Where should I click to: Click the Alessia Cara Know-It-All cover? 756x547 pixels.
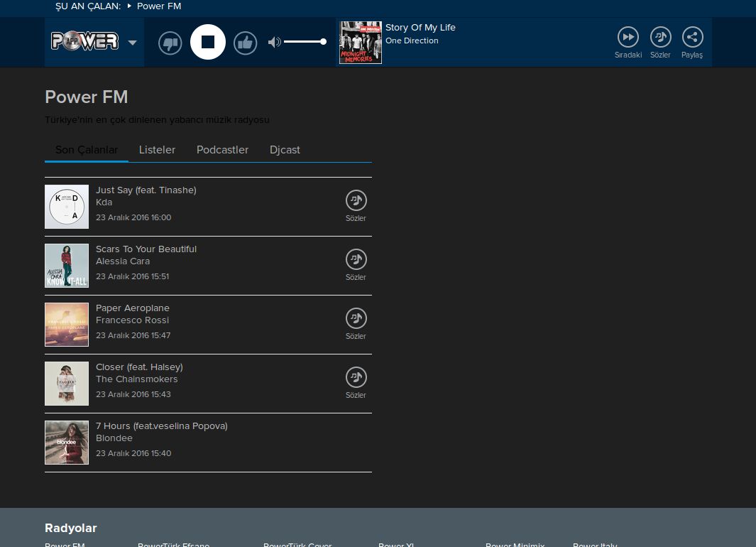(x=67, y=265)
